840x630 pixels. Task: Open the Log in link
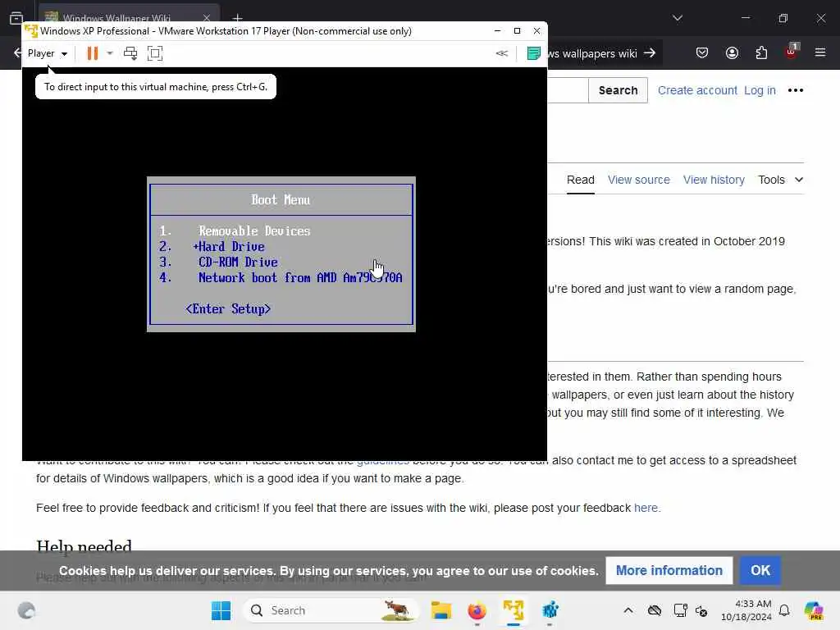760,90
